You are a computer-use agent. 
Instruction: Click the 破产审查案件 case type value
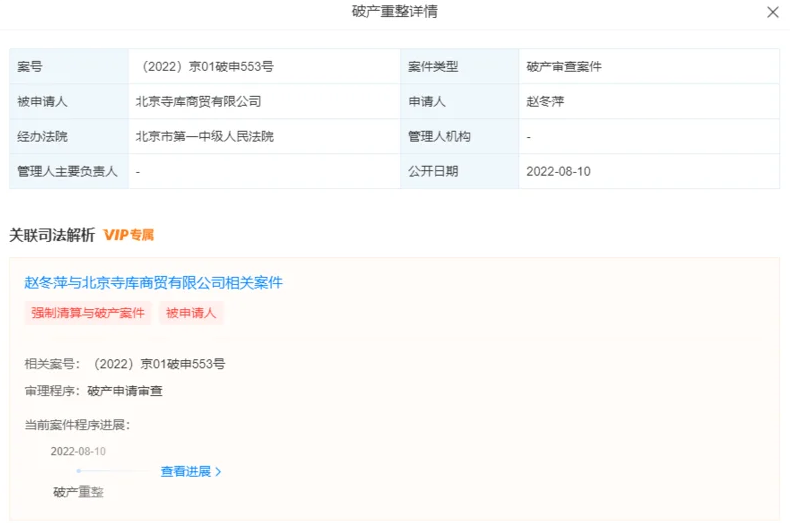click(x=564, y=66)
